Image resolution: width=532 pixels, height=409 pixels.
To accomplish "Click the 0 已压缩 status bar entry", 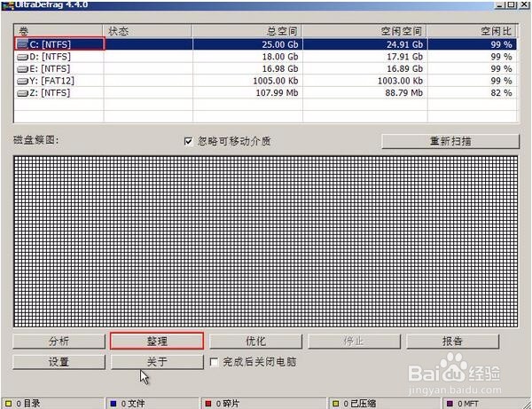I will [x=384, y=403].
